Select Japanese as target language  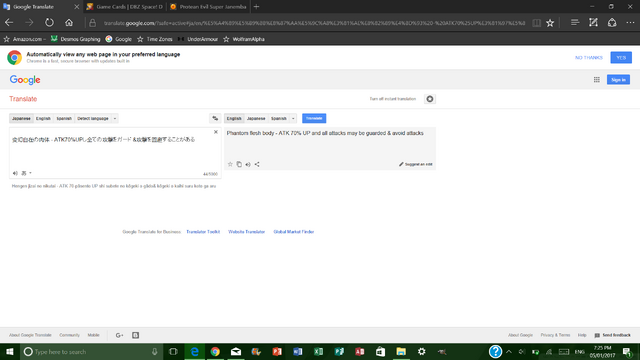coord(256,118)
